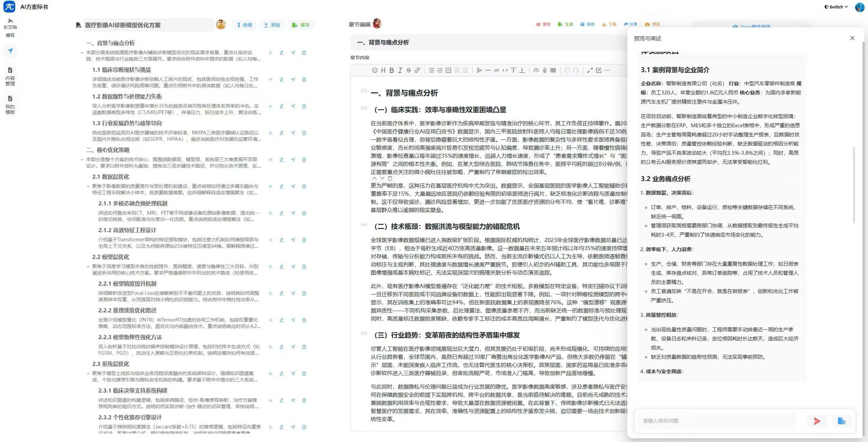Insert a table in the editor

pyautogui.click(x=553, y=70)
